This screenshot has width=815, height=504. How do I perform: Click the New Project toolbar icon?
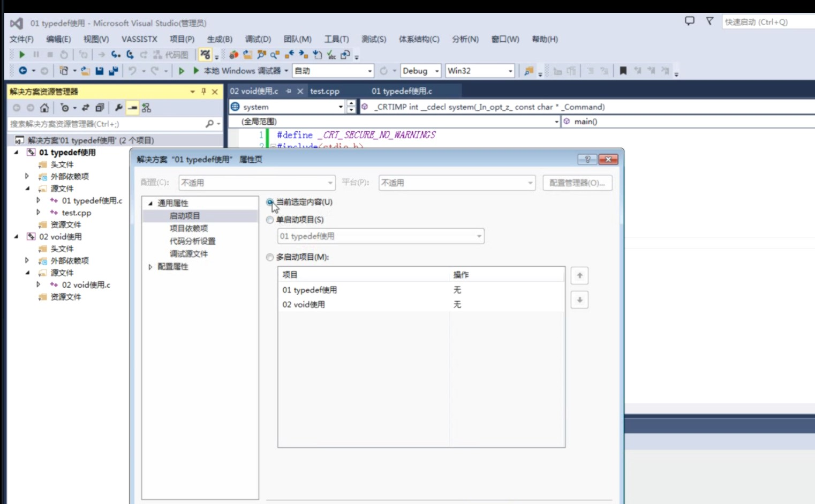(x=64, y=71)
